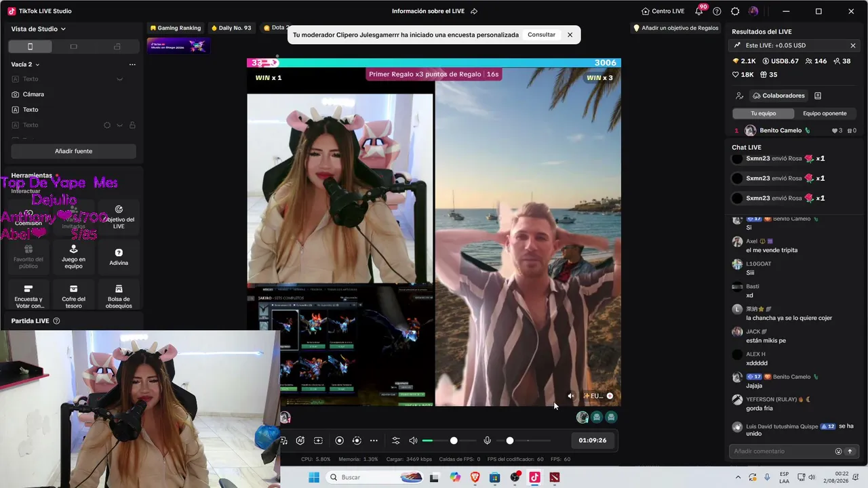Open the audio mixer settings icon

(396, 441)
